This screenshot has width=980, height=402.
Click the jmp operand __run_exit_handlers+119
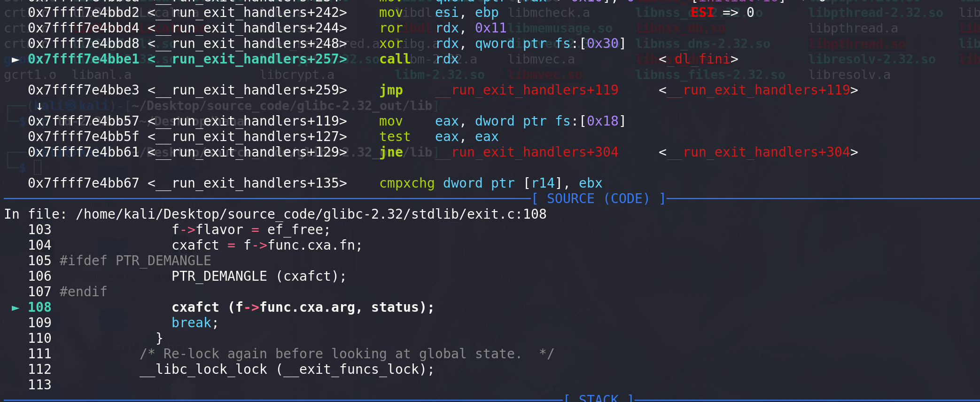point(527,90)
